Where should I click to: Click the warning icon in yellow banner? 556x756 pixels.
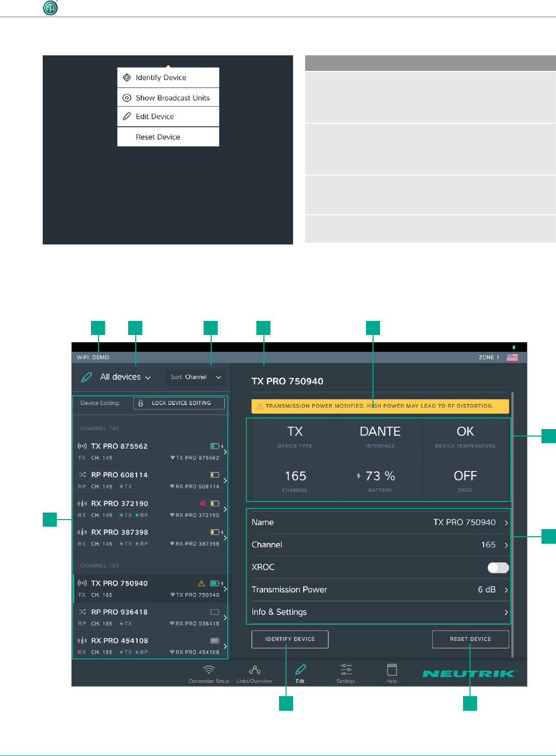(x=260, y=406)
